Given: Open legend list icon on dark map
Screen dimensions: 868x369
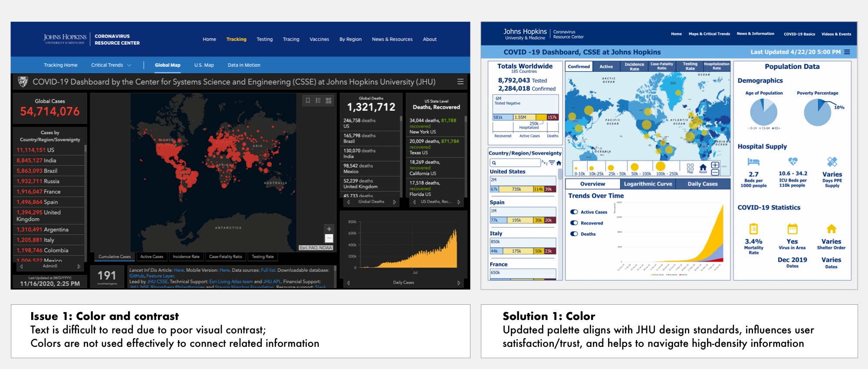Looking at the screenshot, I should pos(318,101).
